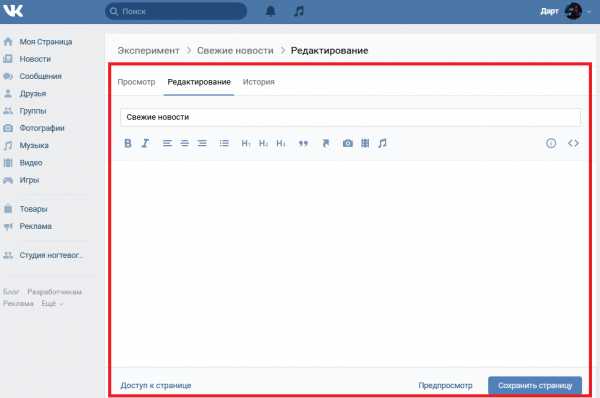Screen dimensions: 600x398
Task: Apply heading level two
Action: pyautogui.click(x=263, y=143)
